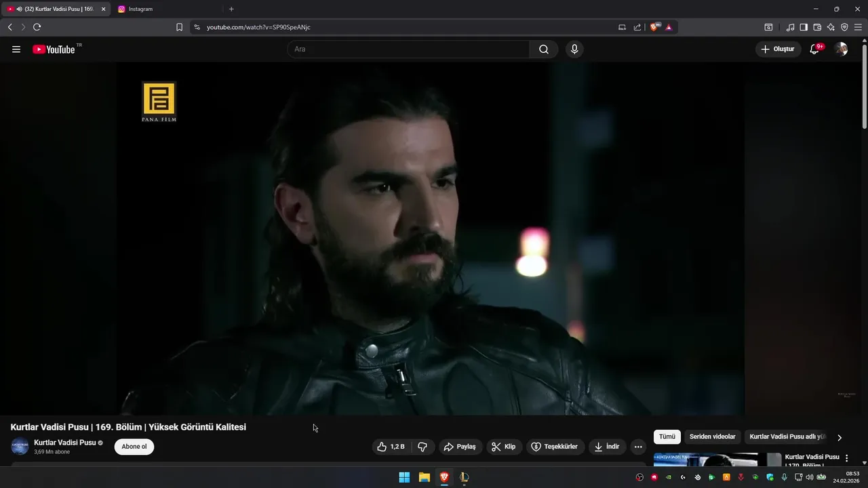This screenshot has width=868, height=488.
Task: Select Kurtlar Vadisi Pusu adlı chip
Action: pos(787,437)
